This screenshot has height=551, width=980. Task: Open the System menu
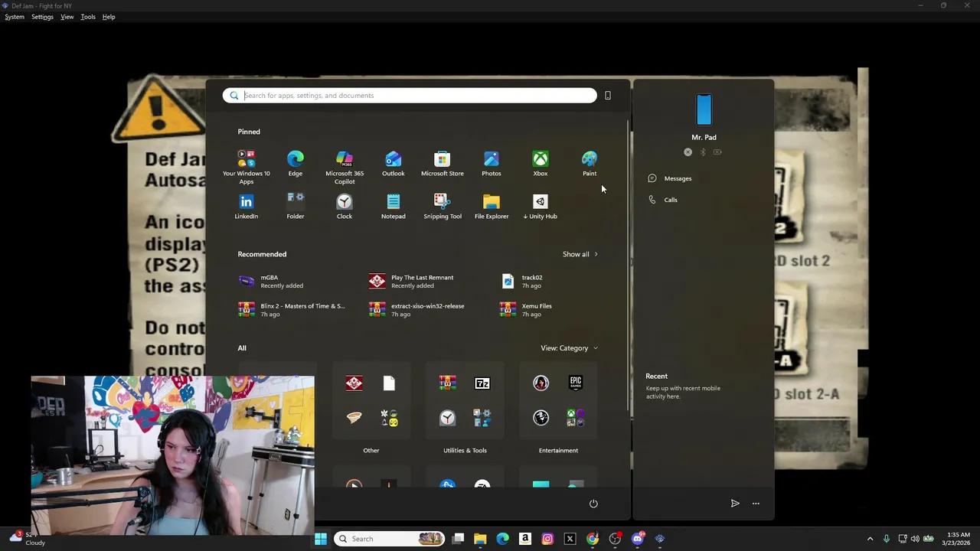(x=15, y=17)
